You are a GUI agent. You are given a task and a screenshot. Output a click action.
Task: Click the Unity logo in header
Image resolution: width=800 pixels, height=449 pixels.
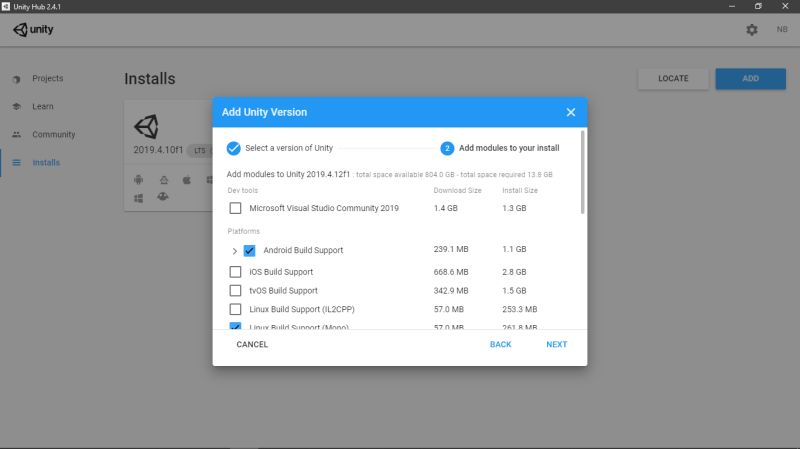33,30
